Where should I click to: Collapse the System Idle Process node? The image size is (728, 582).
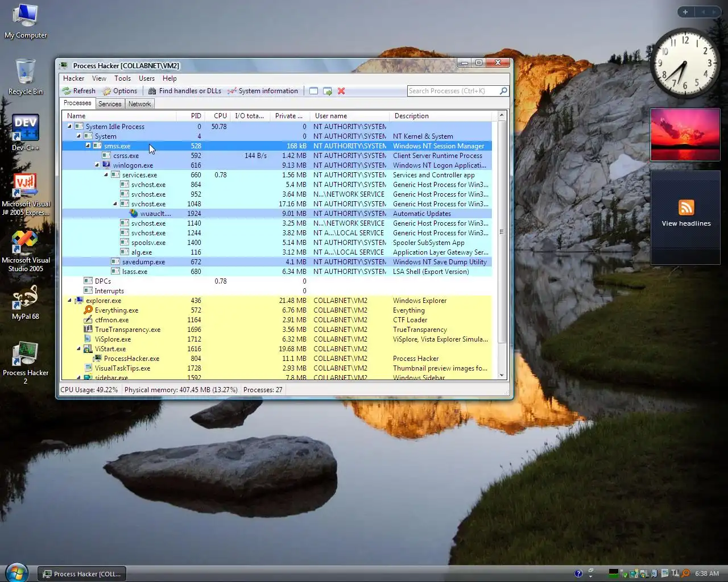point(69,127)
